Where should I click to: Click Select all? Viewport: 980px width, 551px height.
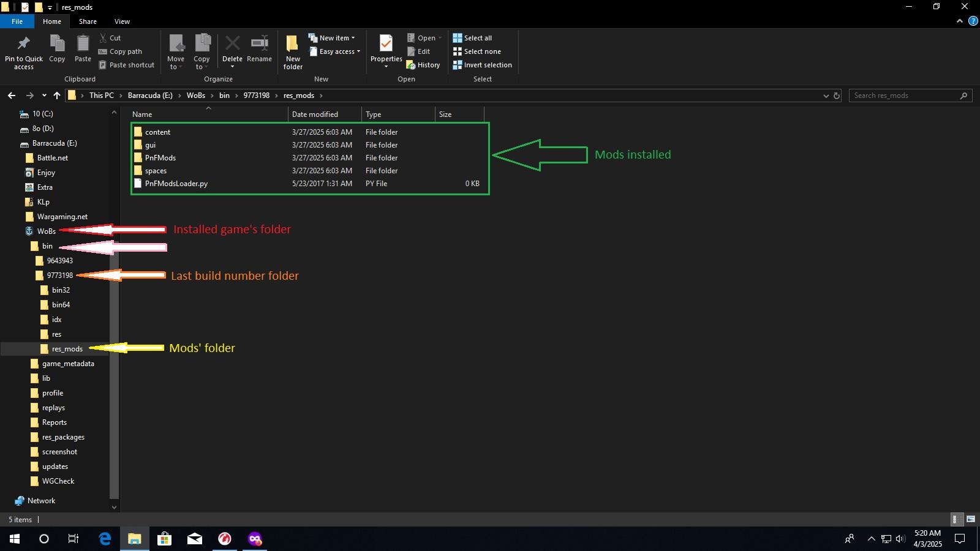472,38
